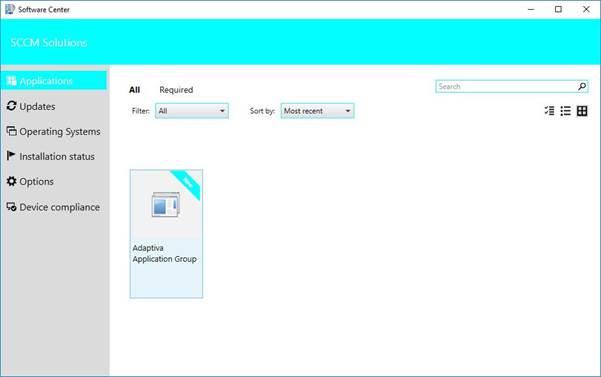Click the Updates refresh arrows icon
Image resolution: width=601 pixels, height=377 pixels.
[11, 106]
